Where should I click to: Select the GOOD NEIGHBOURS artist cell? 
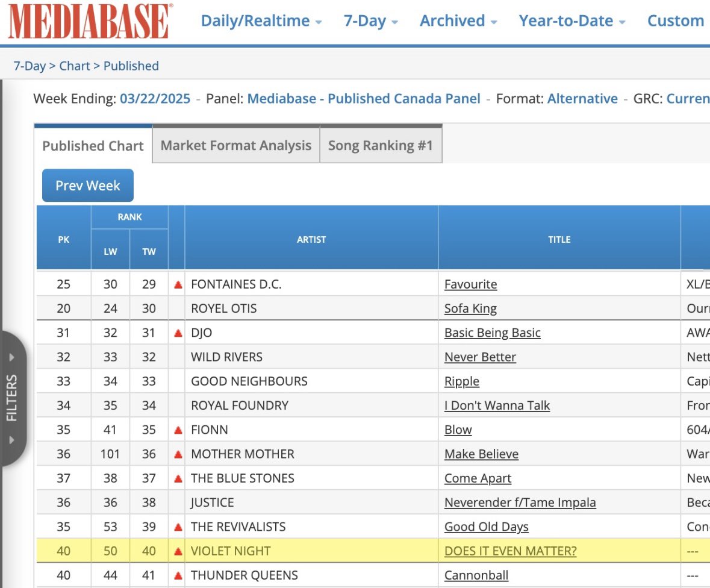point(311,381)
